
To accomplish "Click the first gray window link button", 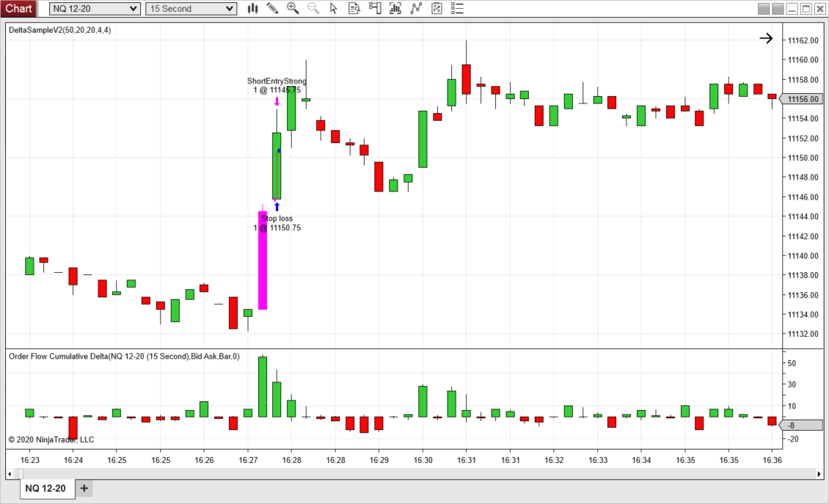I will coord(764,9).
